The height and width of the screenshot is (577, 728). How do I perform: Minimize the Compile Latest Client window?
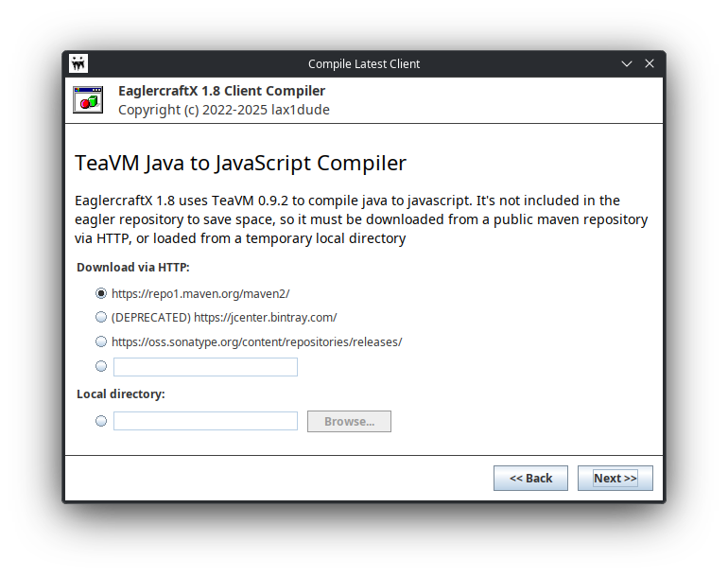[626, 63]
